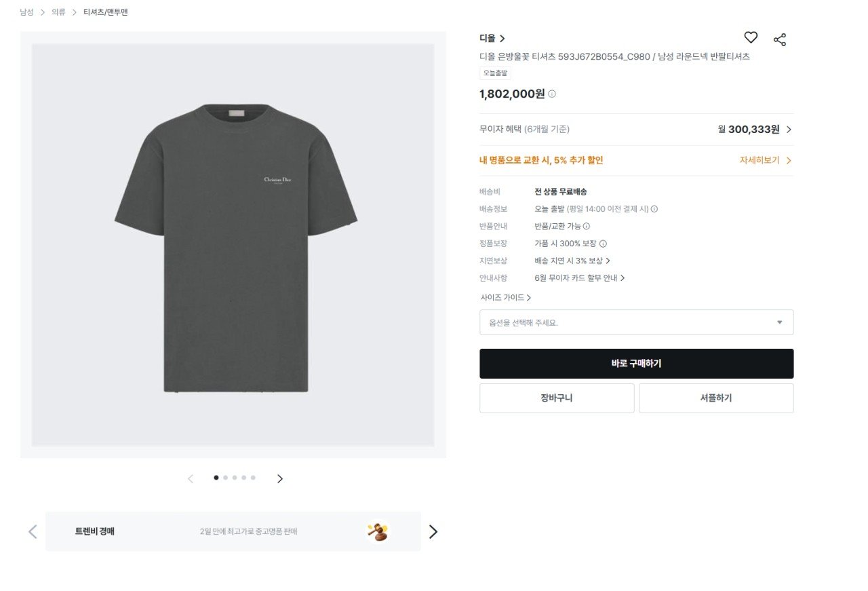The image size is (868, 591).
Task: Click the heart wishlist icon
Action: [x=751, y=38]
